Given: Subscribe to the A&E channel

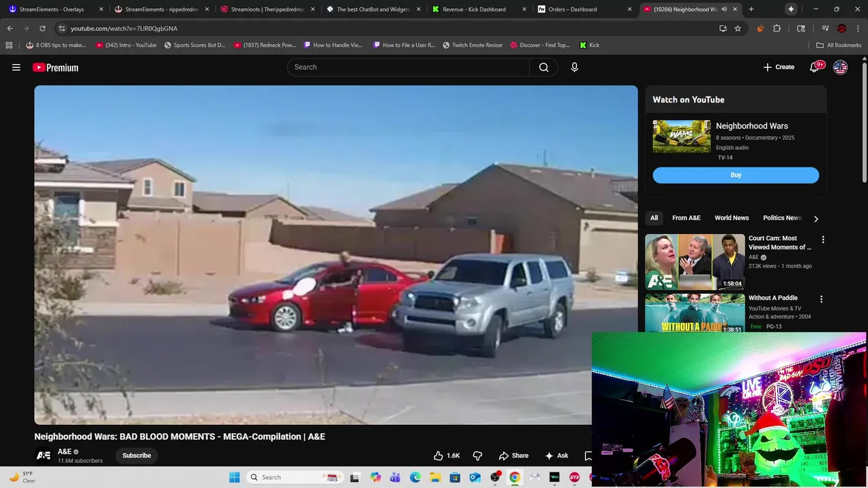Looking at the screenshot, I should point(136,455).
